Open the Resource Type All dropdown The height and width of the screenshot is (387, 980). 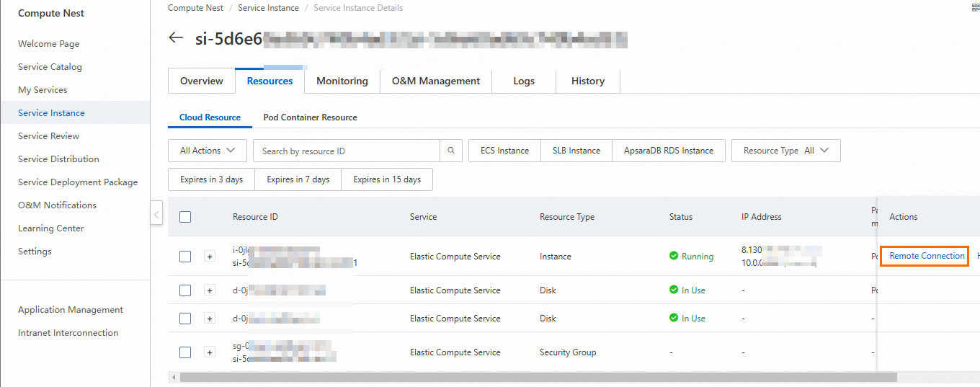pyautogui.click(x=786, y=151)
